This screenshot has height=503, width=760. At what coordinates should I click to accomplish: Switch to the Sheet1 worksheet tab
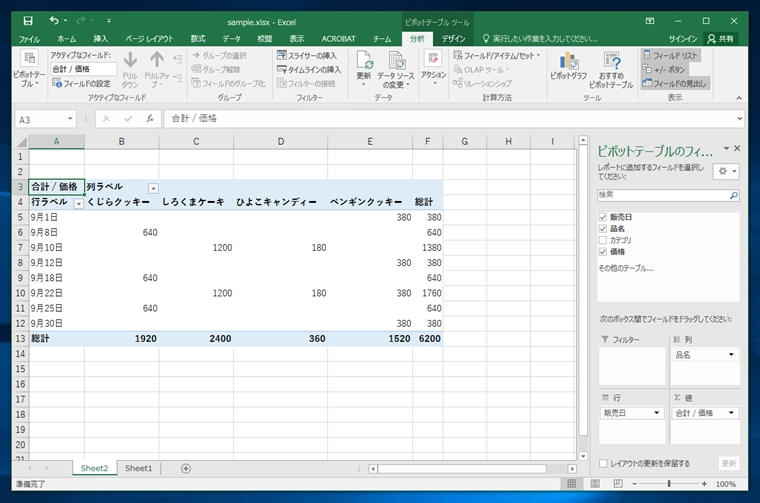click(138, 468)
